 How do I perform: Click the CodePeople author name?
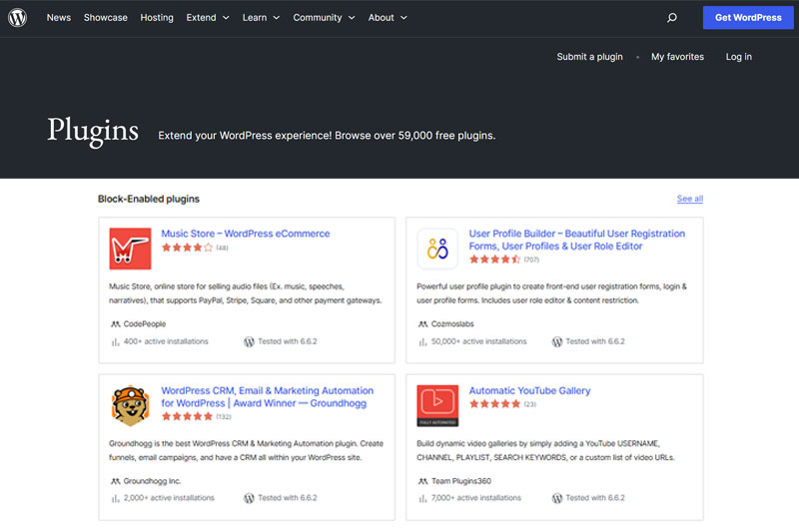click(x=145, y=323)
